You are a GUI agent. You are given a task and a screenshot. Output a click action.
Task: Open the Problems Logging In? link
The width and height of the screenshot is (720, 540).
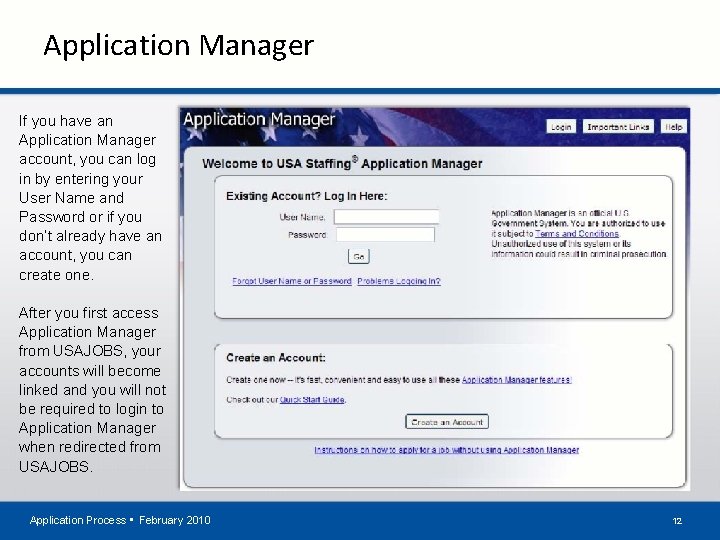click(399, 281)
